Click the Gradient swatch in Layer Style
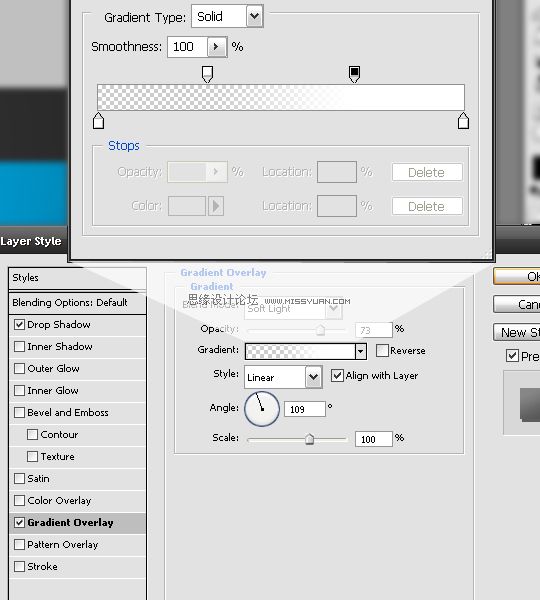The width and height of the screenshot is (540, 600). [300, 351]
